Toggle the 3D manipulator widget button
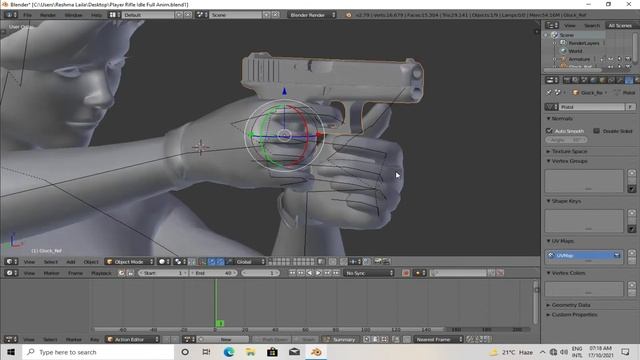 coord(202,262)
